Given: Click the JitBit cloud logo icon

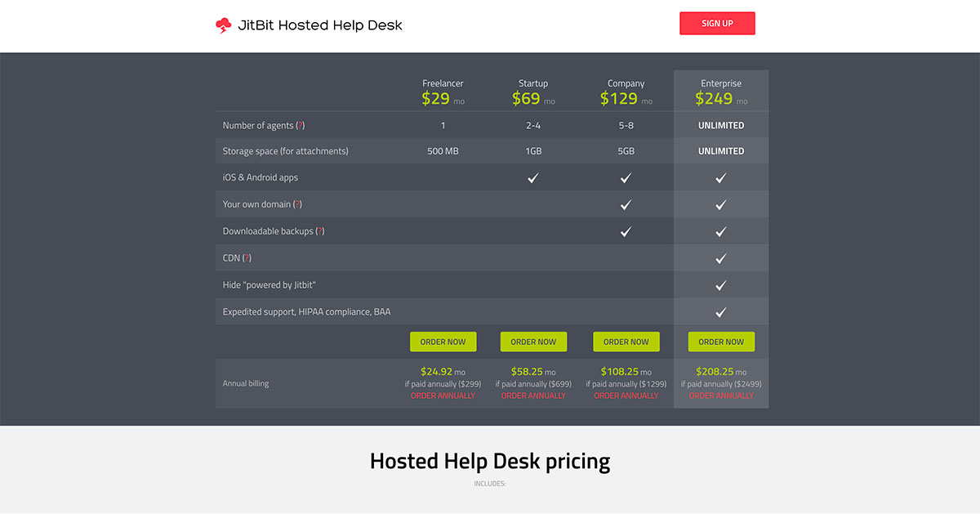Looking at the screenshot, I should (223, 25).
